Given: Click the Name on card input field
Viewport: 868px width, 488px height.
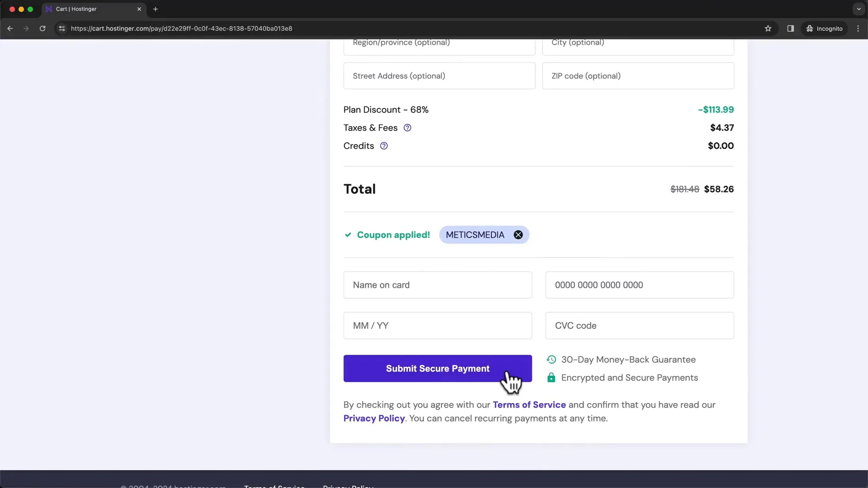Looking at the screenshot, I should click(x=438, y=285).
